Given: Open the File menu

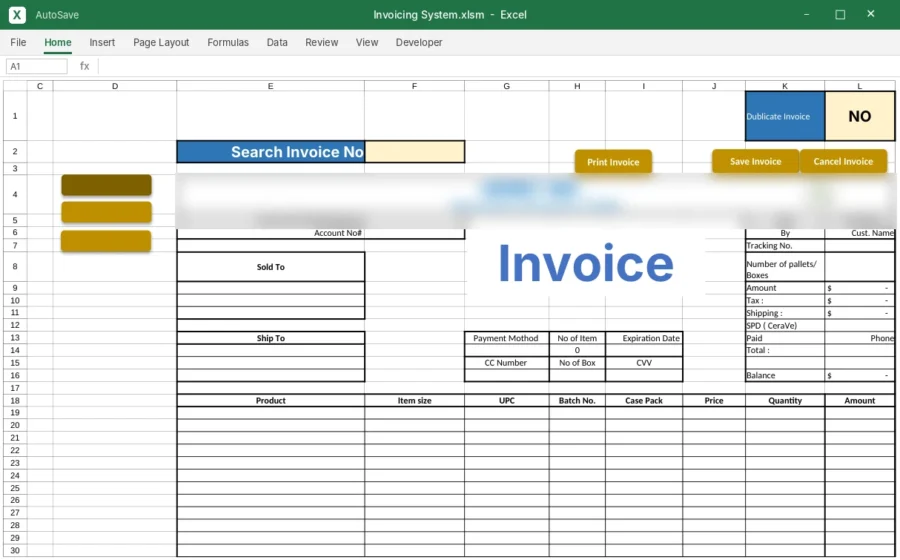Looking at the screenshot, I should (x=18, y=42).
